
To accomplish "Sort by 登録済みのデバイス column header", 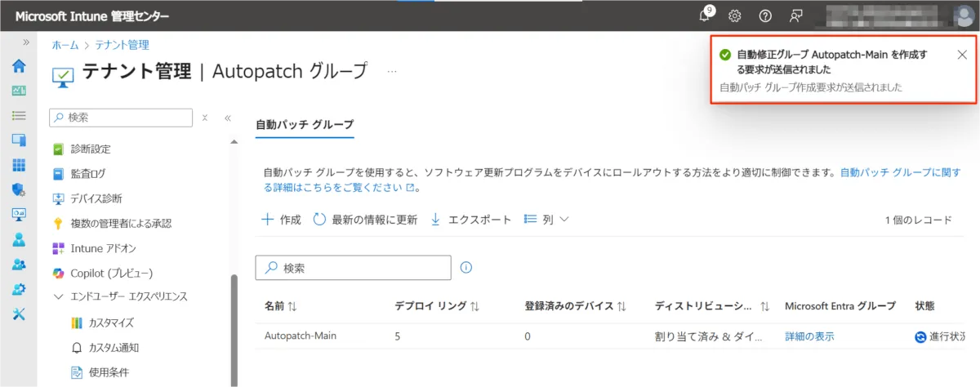I will click(576, 306).
